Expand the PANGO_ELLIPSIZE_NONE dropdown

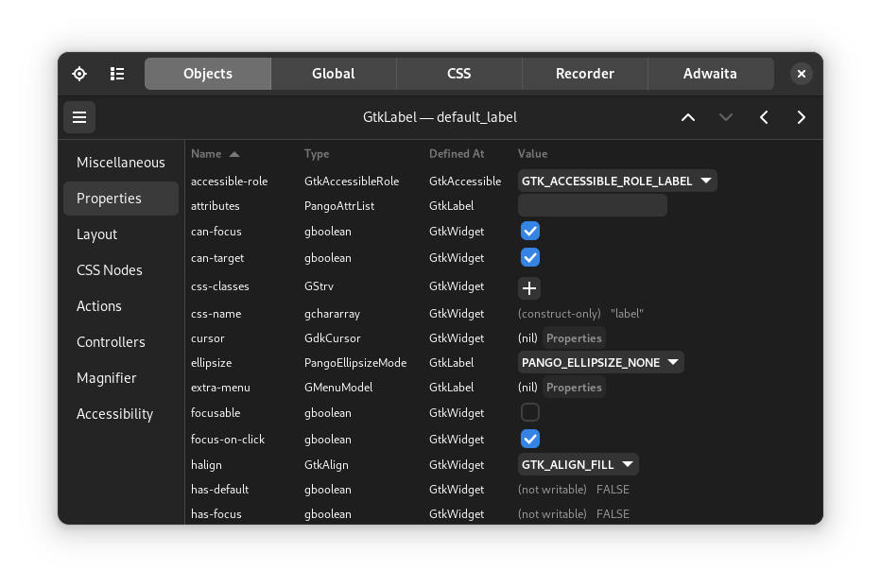click(600, 362)
